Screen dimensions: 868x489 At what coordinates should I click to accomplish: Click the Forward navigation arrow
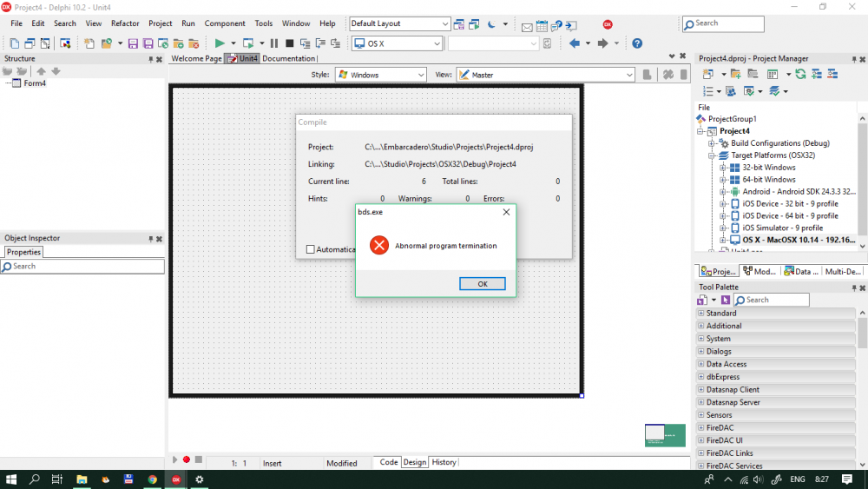[603, 43]
